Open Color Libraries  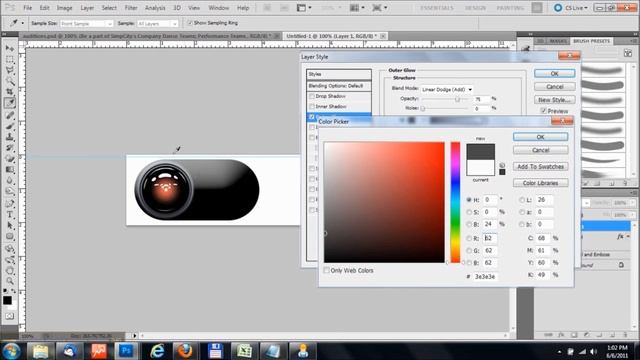tap(540, 183)
